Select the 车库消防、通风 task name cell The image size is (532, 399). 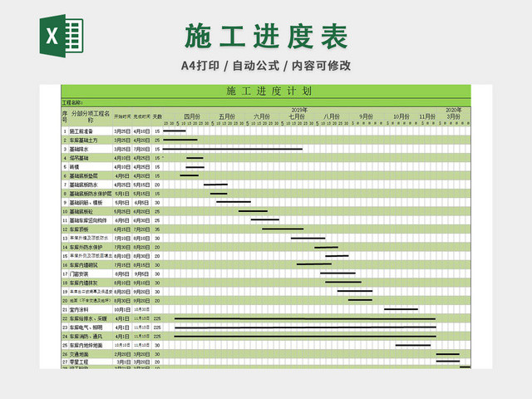91,336
